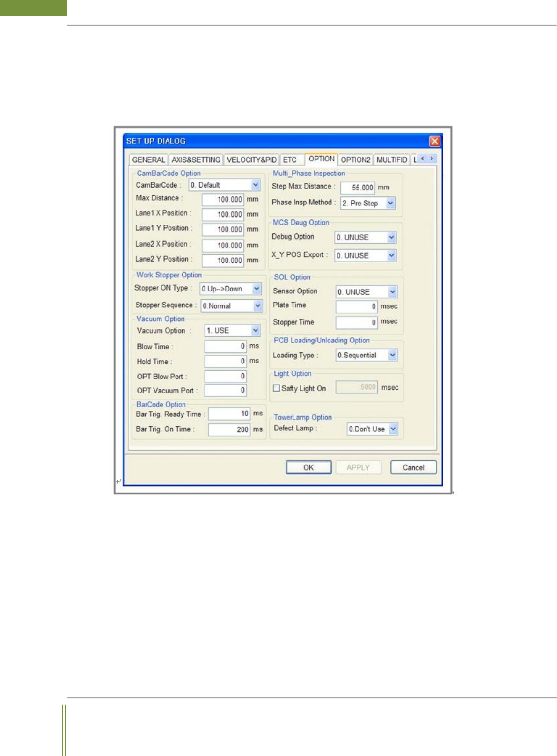Click the Safty Light msec value field
This screenshot has height=756, width=557.
coord(357,387)
